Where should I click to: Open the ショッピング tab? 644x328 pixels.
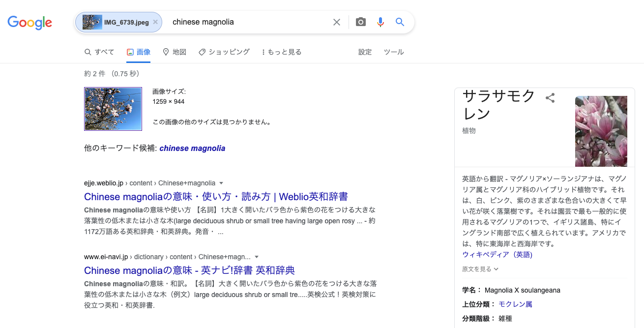[x=224, y=52]
